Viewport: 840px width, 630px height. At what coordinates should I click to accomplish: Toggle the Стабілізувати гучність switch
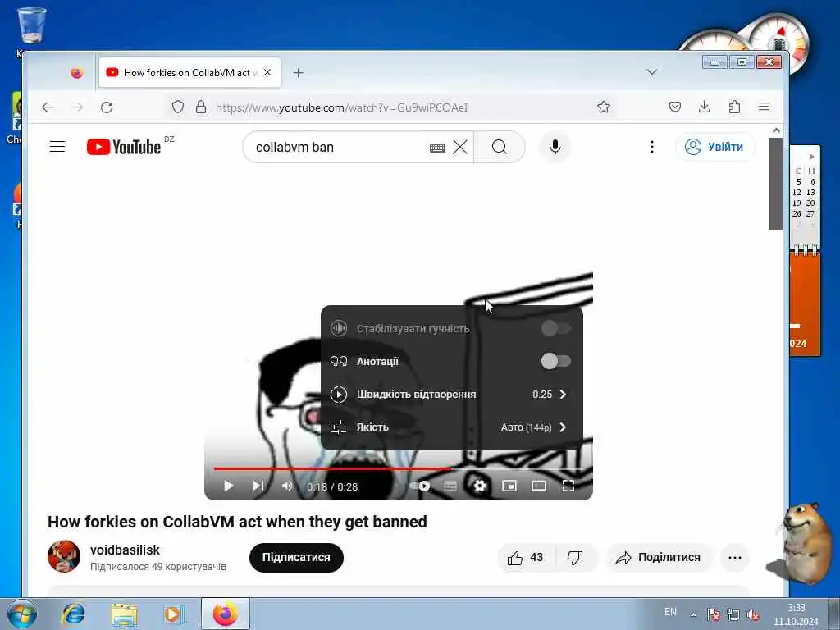click(556, 328)
